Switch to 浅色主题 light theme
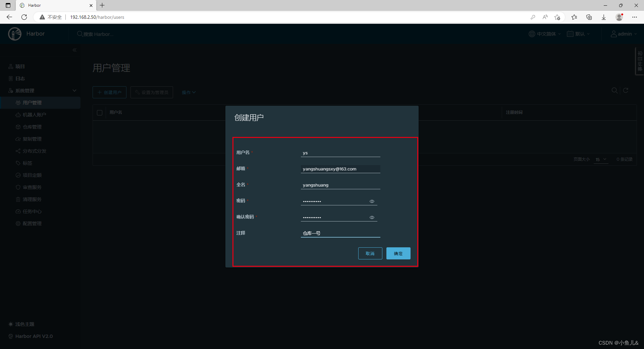This screenshot has width=644, height=349. point(21,324)
